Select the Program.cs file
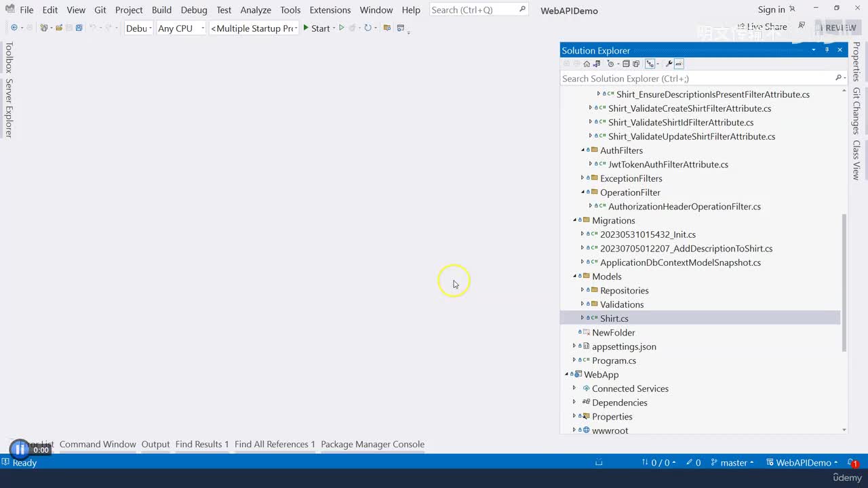Viewport: 868px width, 488px height. 614,361
